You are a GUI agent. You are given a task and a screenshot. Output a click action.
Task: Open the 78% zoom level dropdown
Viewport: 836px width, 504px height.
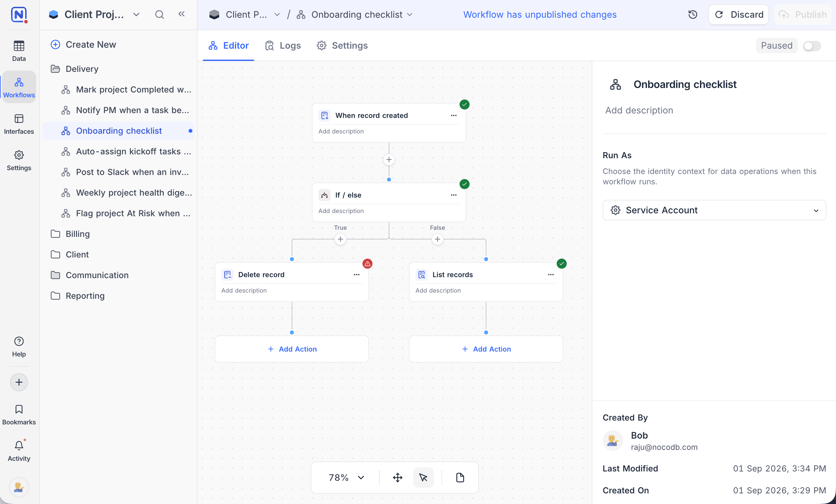346,478
